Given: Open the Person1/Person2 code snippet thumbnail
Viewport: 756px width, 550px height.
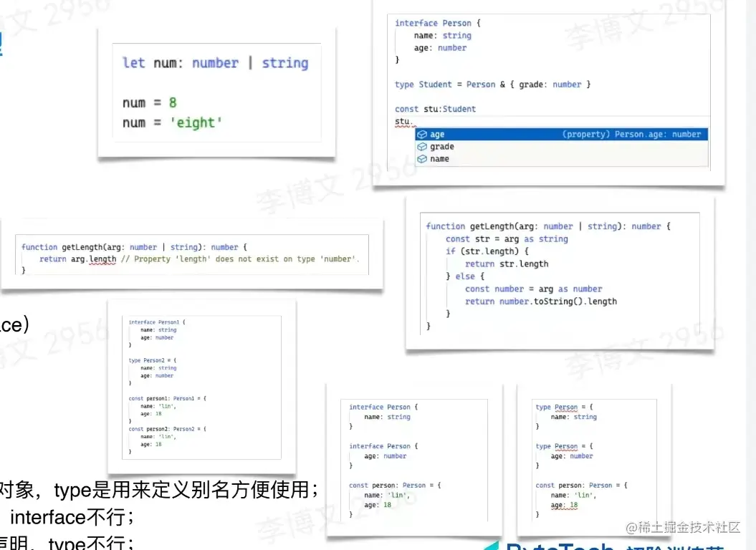Looking at the screenshot, I should point(201,387).
